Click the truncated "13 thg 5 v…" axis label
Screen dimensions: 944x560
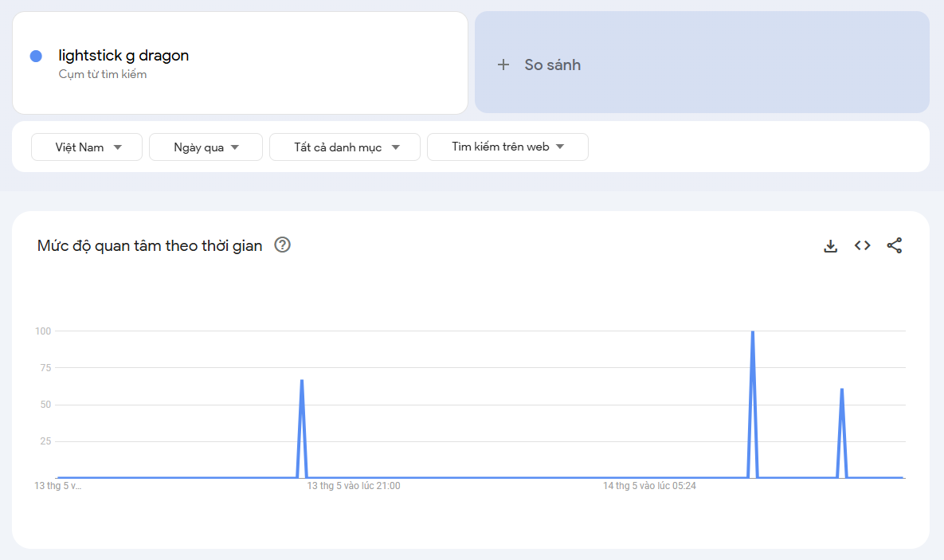coord(57,486)
